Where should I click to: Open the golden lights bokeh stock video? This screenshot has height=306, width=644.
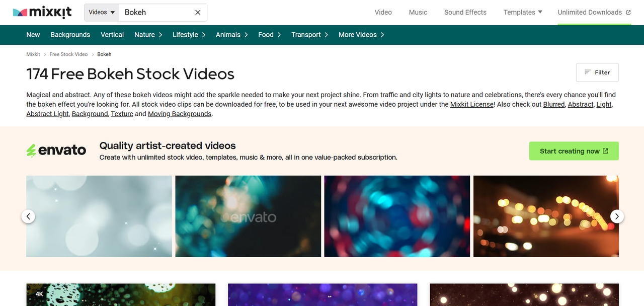click(x=524, y=295)
